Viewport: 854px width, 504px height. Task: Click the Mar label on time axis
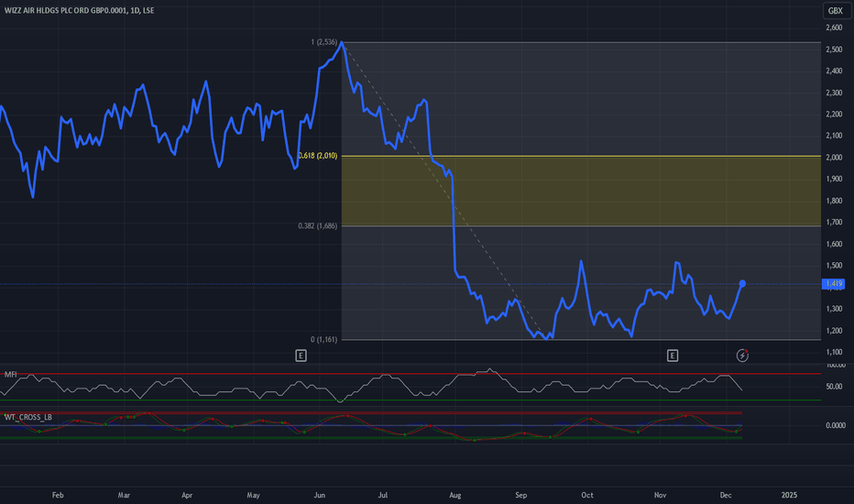pyautogui.click(x=124, y=495)
